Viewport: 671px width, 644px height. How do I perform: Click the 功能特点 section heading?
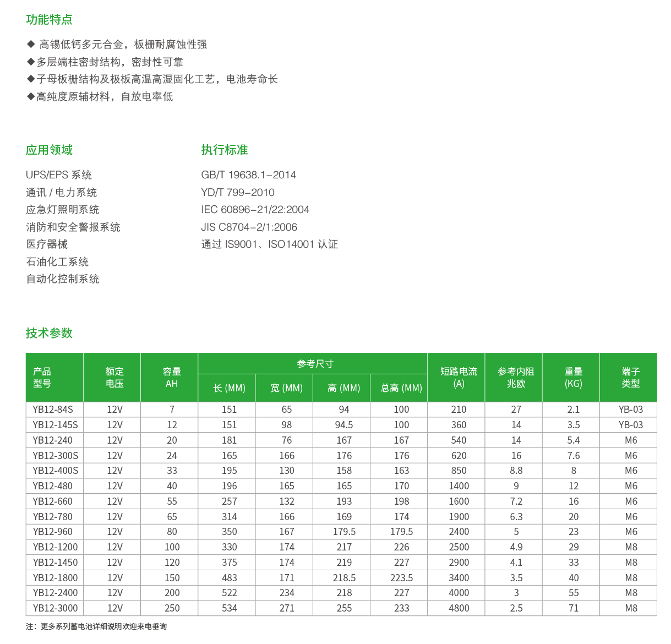pyautogui.click(x=49, y=20)
